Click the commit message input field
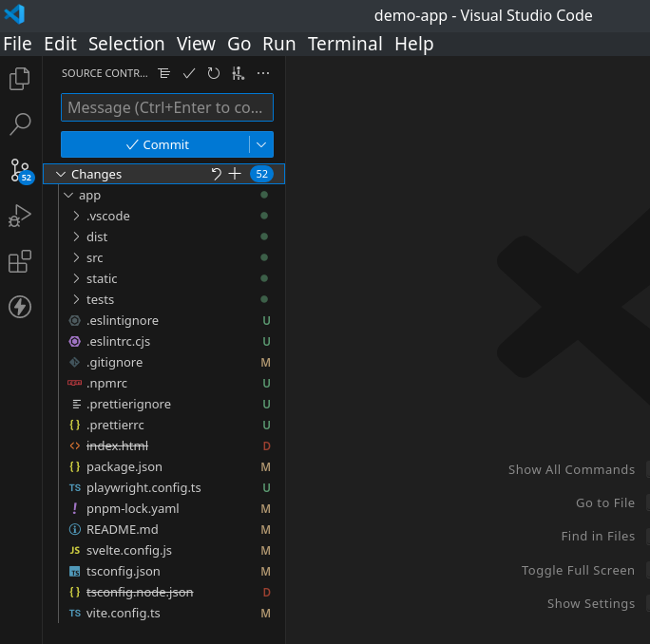This screenshot has width=650, height=644. coord(166,107)
